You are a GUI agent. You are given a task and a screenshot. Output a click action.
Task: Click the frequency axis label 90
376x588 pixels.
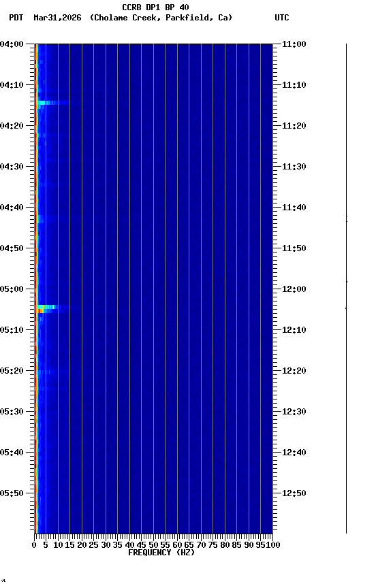point(249,545)
